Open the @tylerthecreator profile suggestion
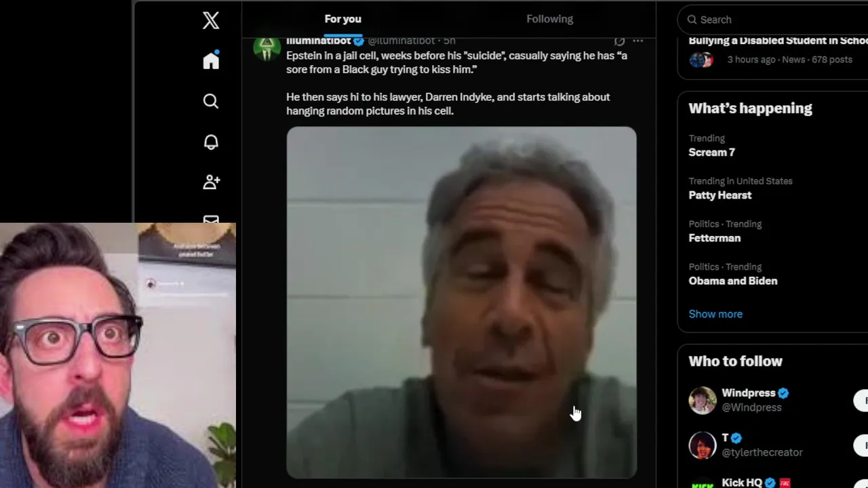The width and height of the screenshot is (868, 488). (762, 452)
